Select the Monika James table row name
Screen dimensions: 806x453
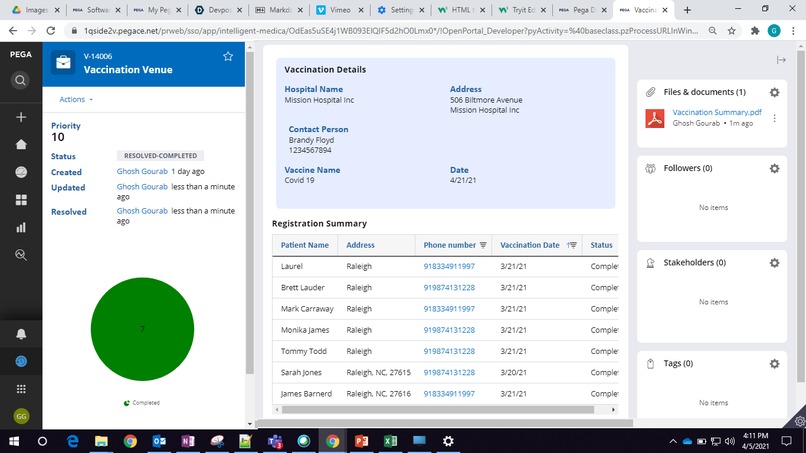click(305, 330)
